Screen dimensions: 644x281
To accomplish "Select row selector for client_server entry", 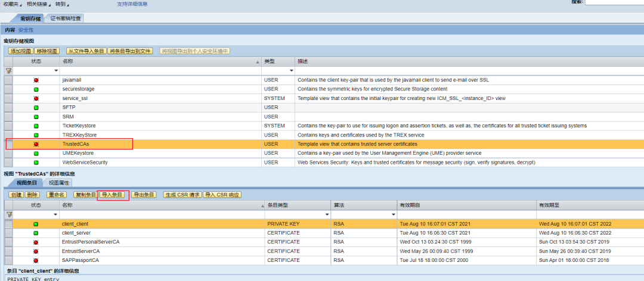I will pos(8,233).
